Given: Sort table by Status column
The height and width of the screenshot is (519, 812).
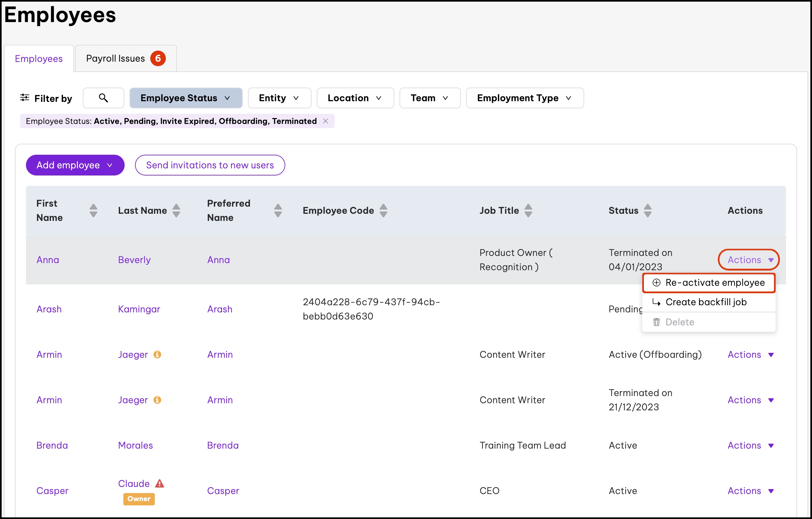Looking at the screenshot, I should coord(647,211).
